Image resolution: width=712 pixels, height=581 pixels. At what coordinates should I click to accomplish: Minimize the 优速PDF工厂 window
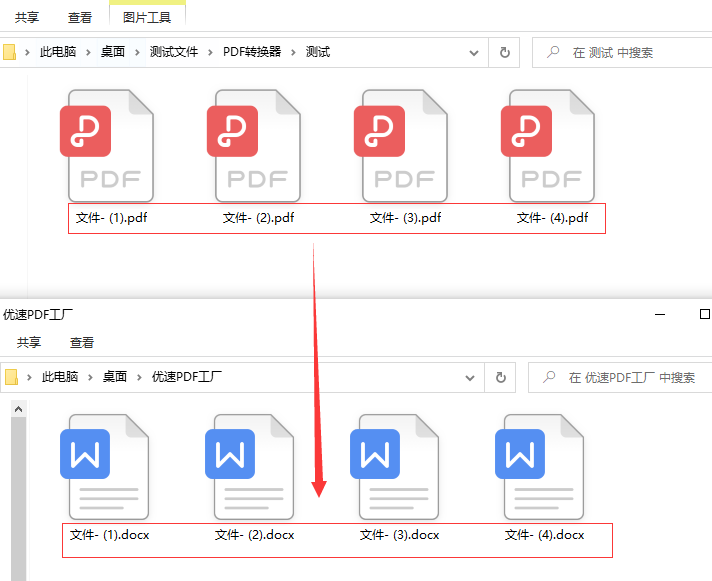[660, 314]
